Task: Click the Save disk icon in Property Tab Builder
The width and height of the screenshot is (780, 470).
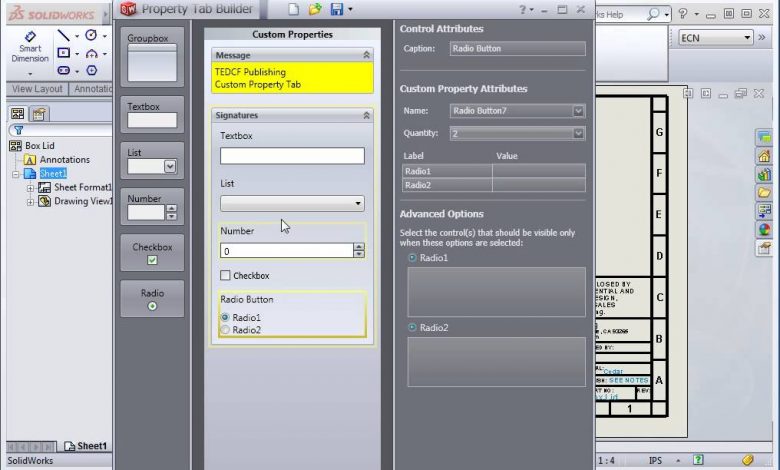Action: click(x=337, y=9)
